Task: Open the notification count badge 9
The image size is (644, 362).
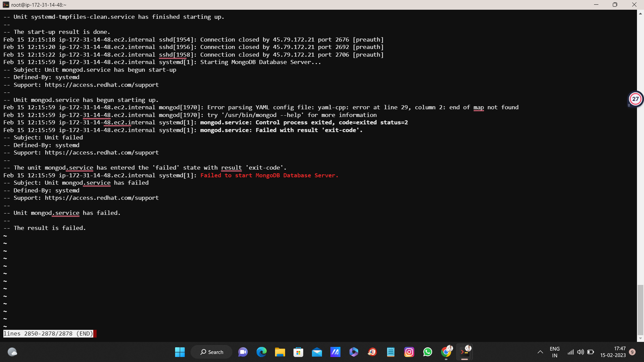Action: tap(632, 352)
